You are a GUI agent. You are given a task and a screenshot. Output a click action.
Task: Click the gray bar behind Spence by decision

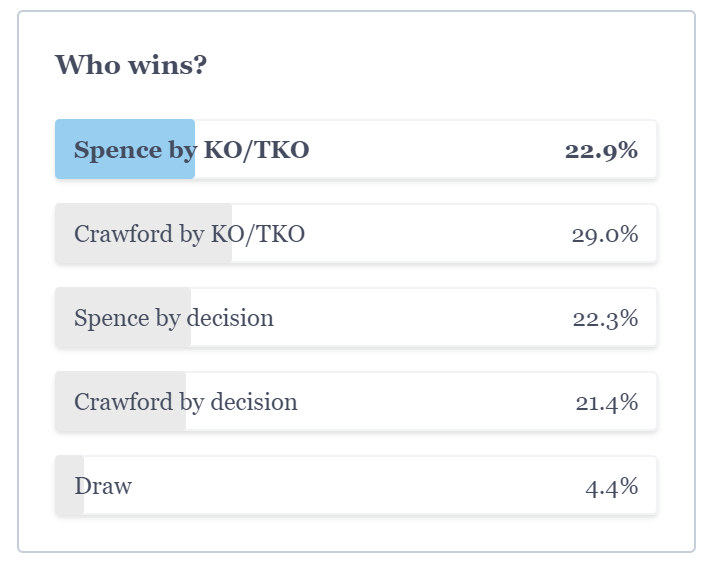(x=123, y=317)
